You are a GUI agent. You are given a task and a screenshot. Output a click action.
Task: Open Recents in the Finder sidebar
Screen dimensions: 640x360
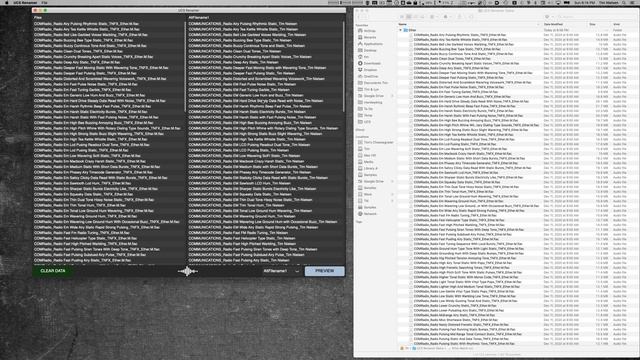pos(370,37)
